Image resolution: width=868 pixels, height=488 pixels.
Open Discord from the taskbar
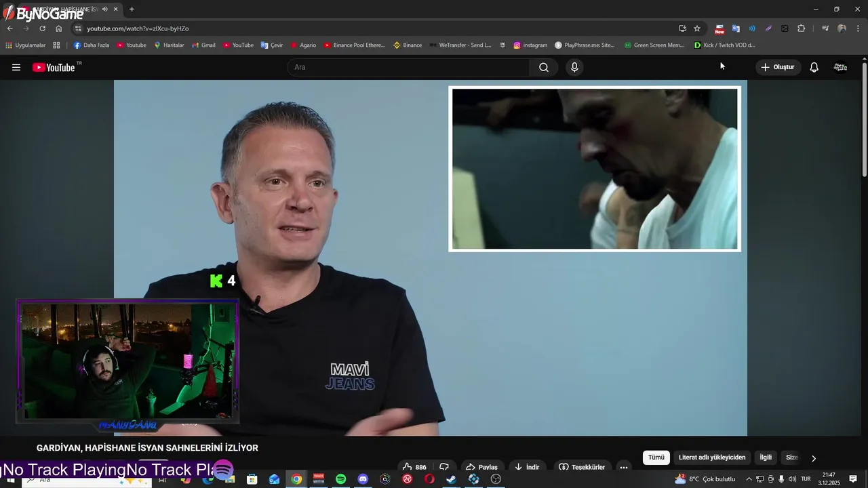coord(363,479)
